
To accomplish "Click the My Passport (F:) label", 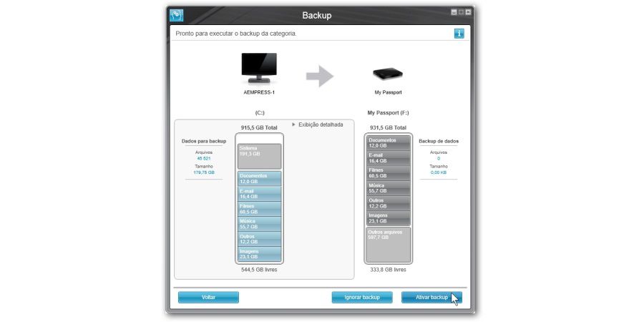I will pos(388,112).
